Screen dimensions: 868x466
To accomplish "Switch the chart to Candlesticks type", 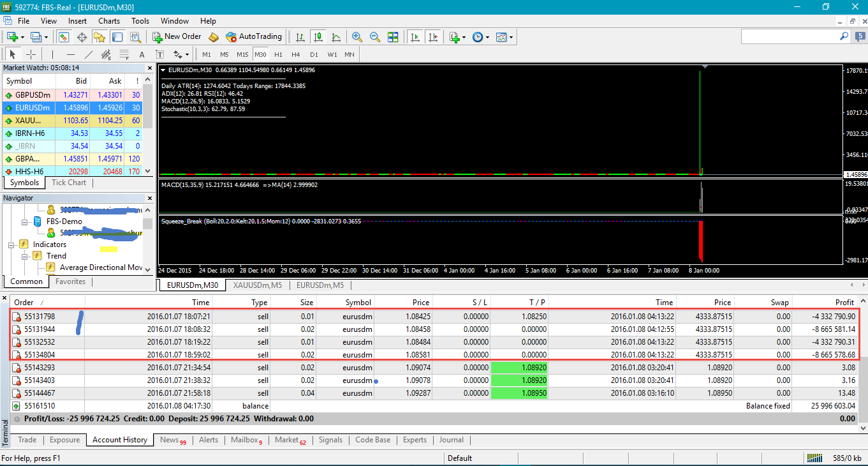I will (x=318, y=37).
